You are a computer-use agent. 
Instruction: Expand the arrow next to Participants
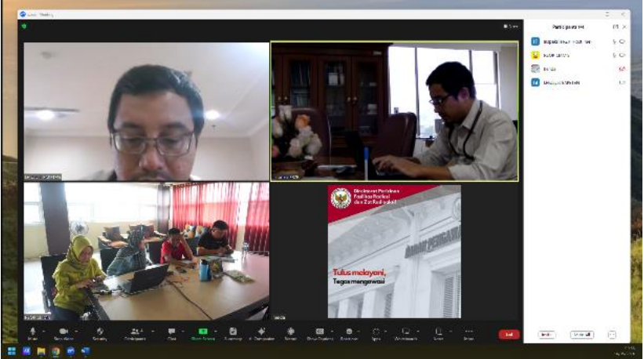coord(153,331)
